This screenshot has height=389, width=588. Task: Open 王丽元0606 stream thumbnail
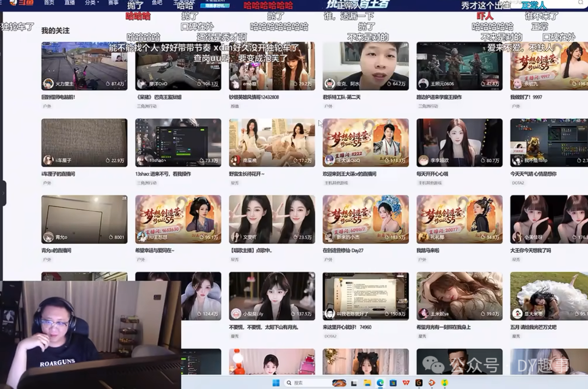(460, 66)
